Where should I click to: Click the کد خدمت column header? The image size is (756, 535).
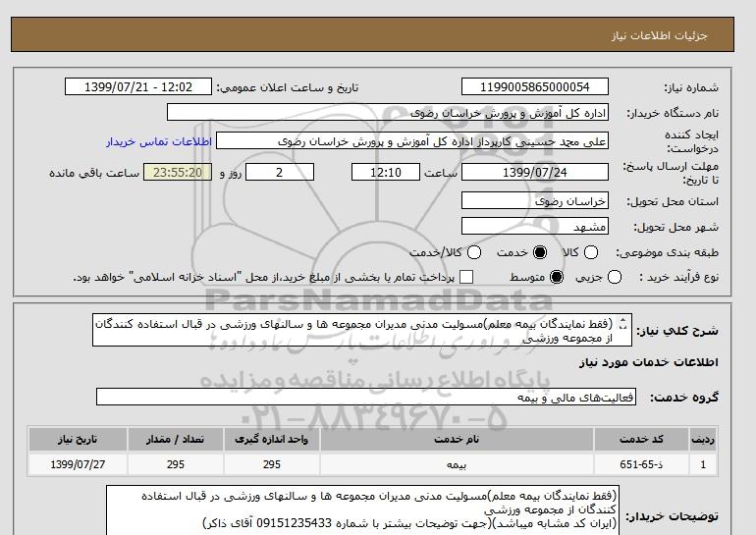point(641,439)
